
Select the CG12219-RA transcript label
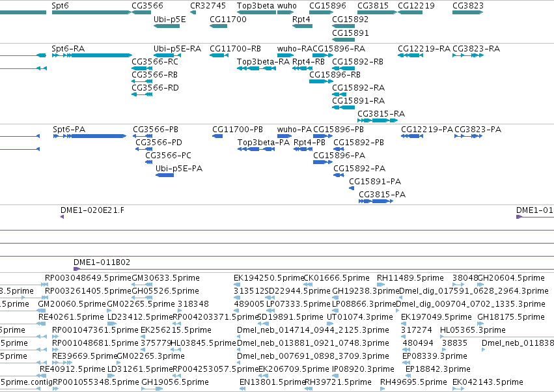pyautogui.click(x=424, y=48)
